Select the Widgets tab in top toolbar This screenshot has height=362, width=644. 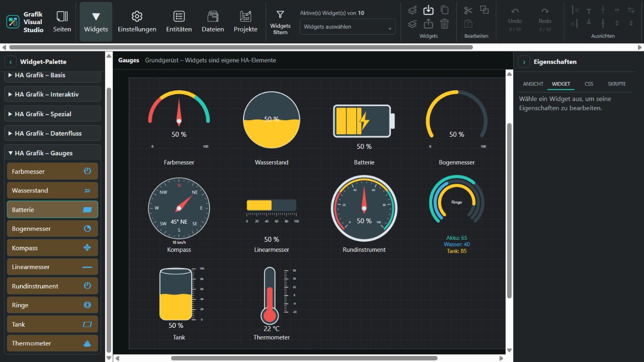[96, 22]
